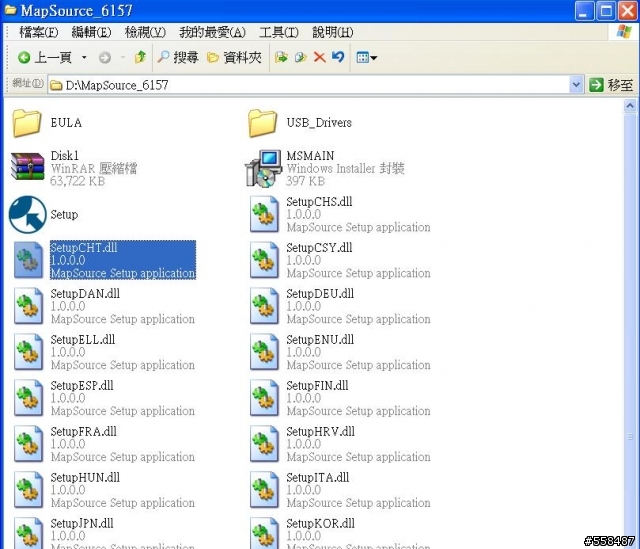The height and width of the screenshot is (549, 640).
Task: Go back with the 上一頁 button
Action: point(45,58)
